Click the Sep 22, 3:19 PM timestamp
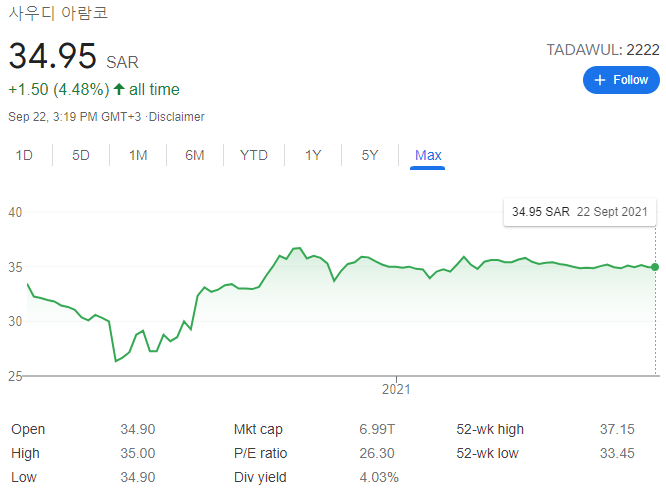The width and height of the screenshot is (666, 498). coord(74,117)
